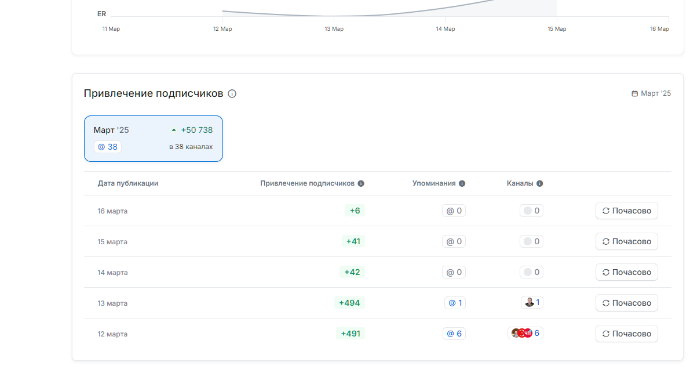Open mentions badge @ 1 for 13 марта
This screenshot has width=690, height=391.
point(455,303)
